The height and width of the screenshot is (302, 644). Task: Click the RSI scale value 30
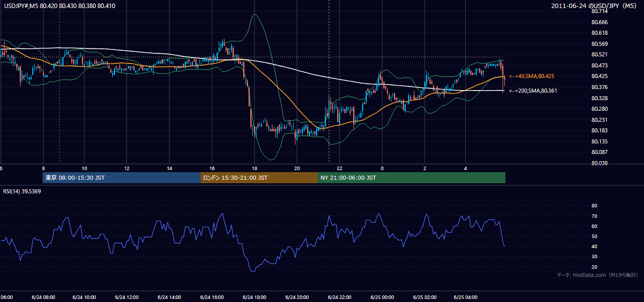click(594, 256)
